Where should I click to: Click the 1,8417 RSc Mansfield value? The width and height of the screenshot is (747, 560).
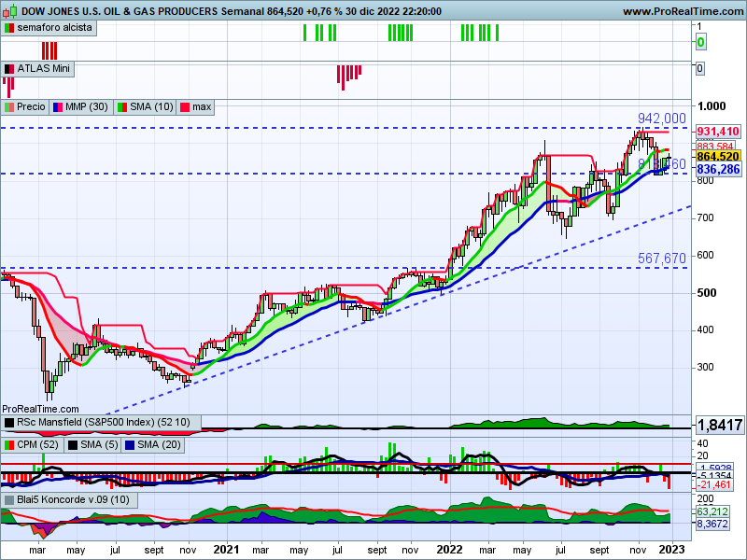(x=720, y=425)
